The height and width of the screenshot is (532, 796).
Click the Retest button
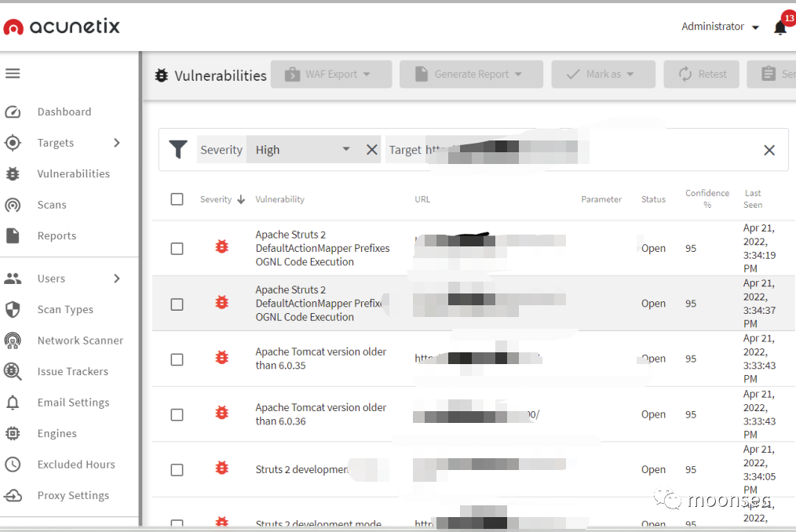click(x=701, y=74)
